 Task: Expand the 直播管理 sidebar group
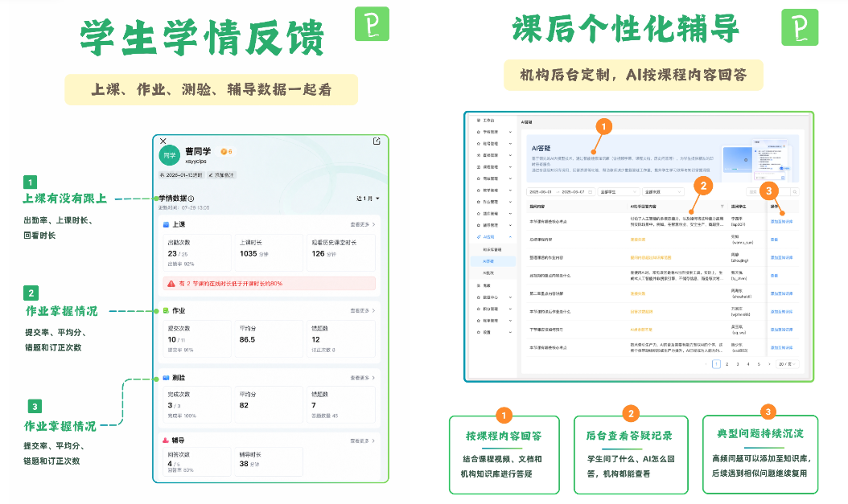pos(510,156)
